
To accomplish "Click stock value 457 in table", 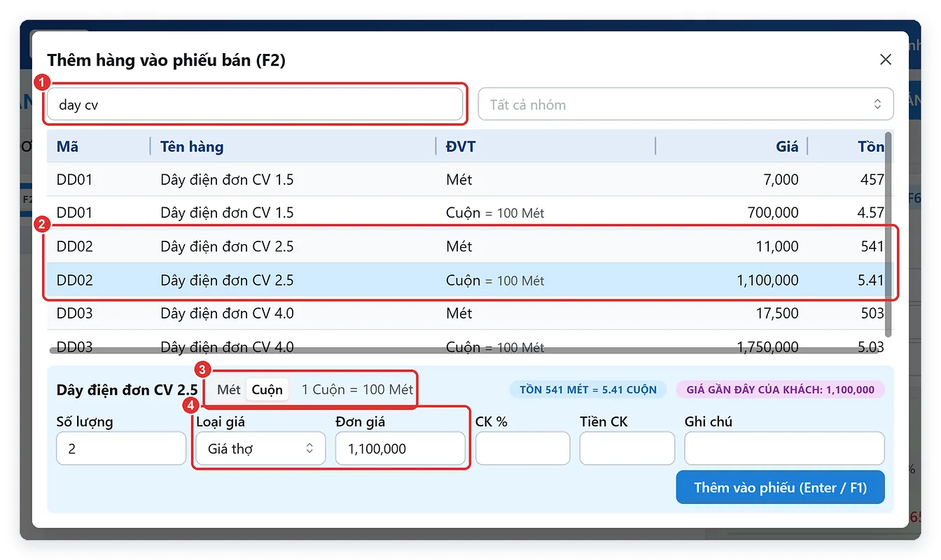I will (872, 179).
